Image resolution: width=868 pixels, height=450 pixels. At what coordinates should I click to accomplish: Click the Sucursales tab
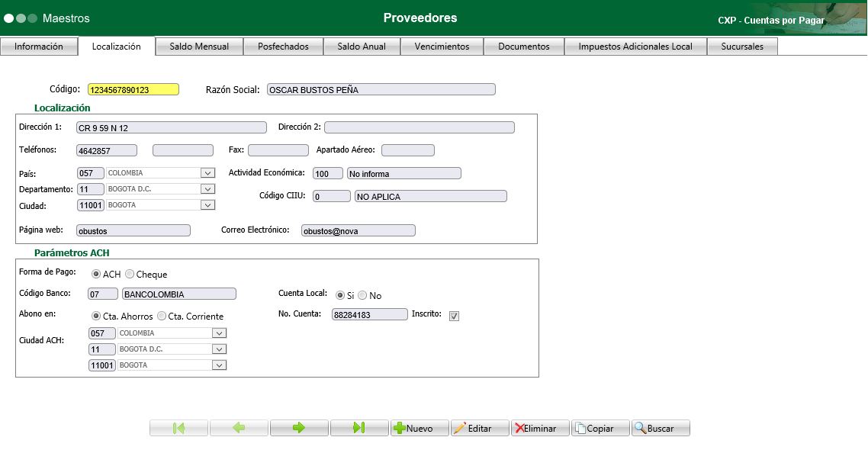(742, 47)
